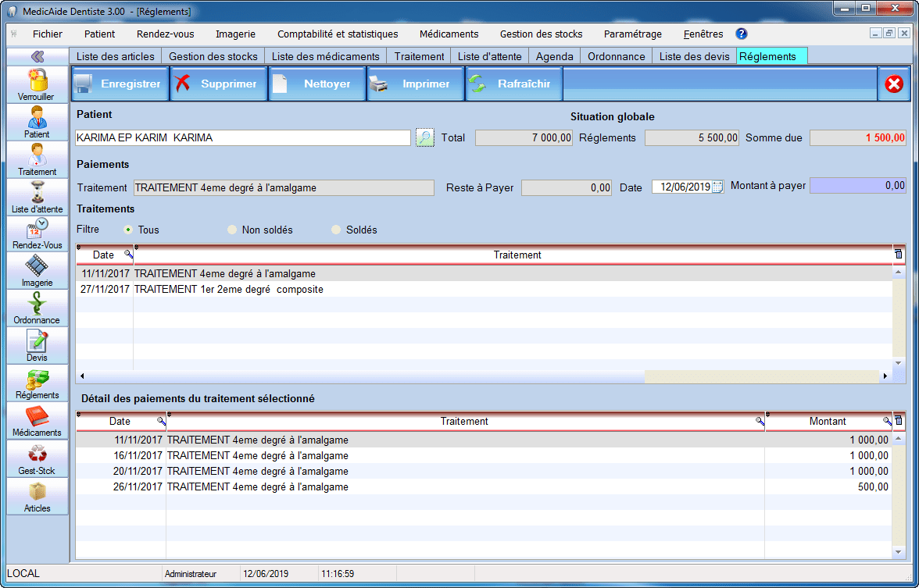Image resolution: width=919 pixels, height=588 pixels.
Task: Click scroll down arrow of payments detail table
Action: click(x=899, y=551)
